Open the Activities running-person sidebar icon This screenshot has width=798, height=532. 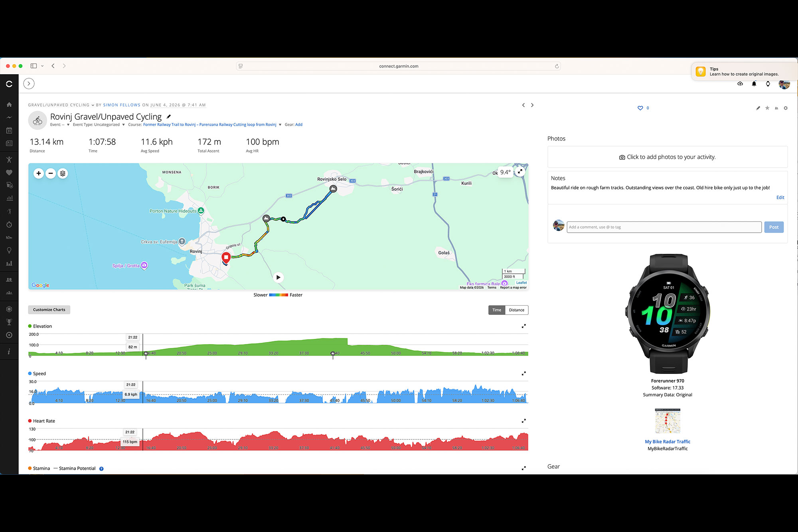pyautogui.click(x=9, y=160)
